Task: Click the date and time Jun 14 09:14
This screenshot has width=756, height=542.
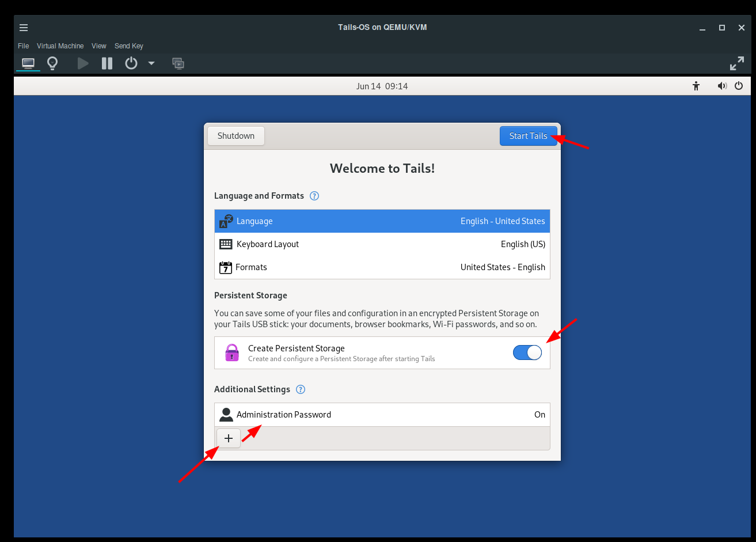Action: [382, 86]
